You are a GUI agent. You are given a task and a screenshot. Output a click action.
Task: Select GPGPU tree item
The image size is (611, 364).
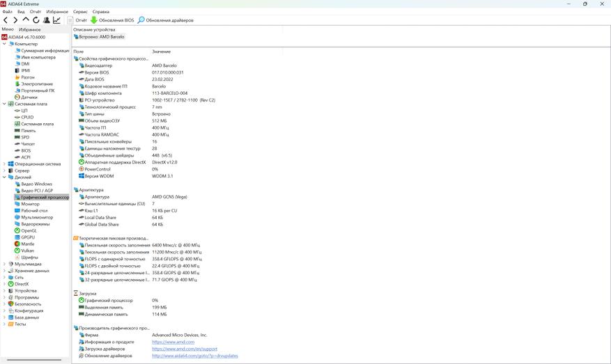tap(24, 237)
